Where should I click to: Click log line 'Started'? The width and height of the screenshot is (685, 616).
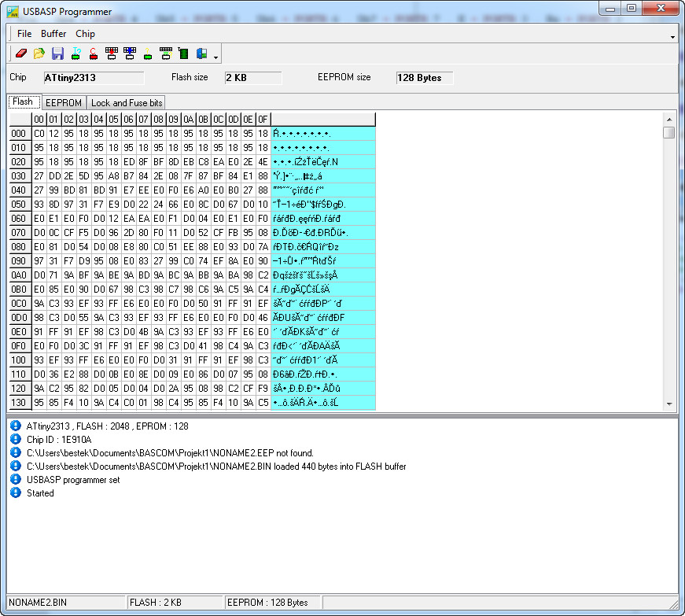pyautogui.click(x=40, y=493)
